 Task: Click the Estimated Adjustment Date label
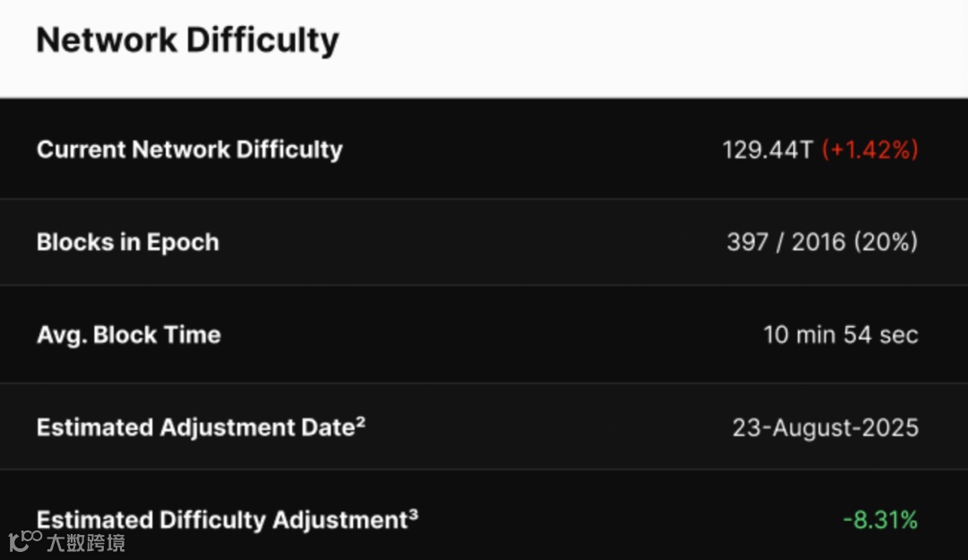195,428
